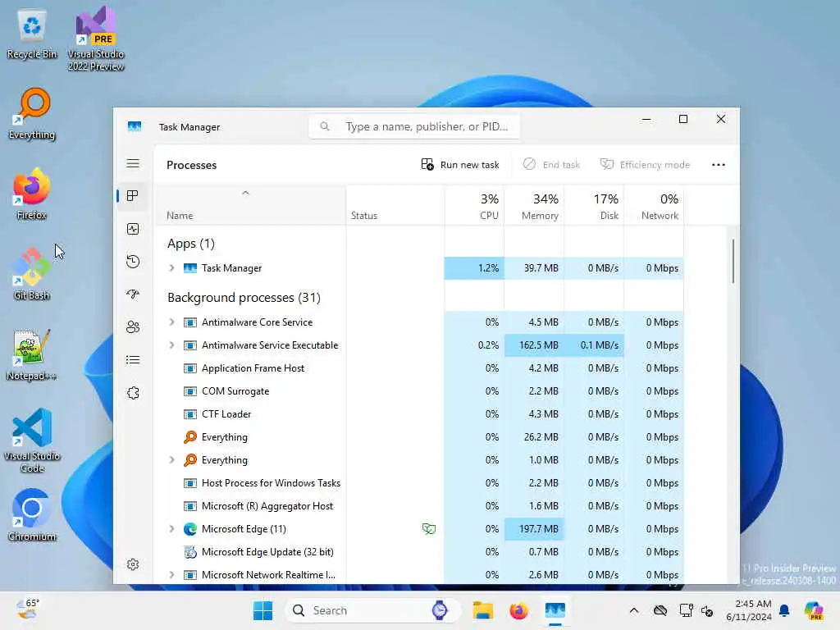This screenshot has height=630, width=840.
Task: Select the Application Frame Host process
Action: (419, 368)
